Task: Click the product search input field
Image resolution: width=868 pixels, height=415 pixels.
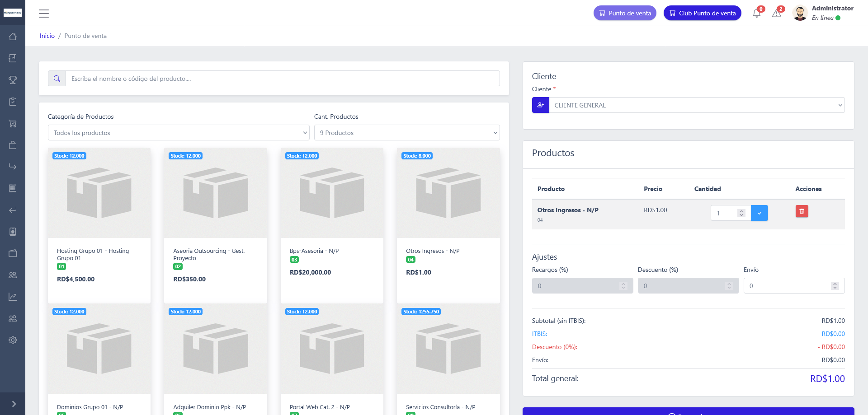Action: click(x=282, y=79)
